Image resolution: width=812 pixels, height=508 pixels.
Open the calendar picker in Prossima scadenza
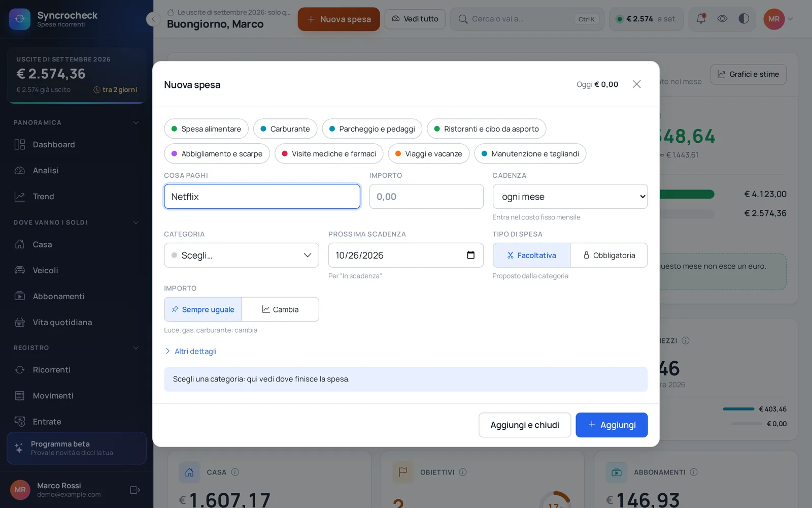coord(470,255)
